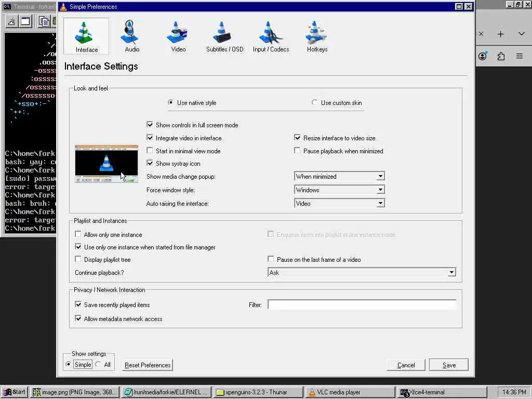The height and width of the screenshot is (399, 532).
Task: Click the recently played Filter text field
Action: 362,304
